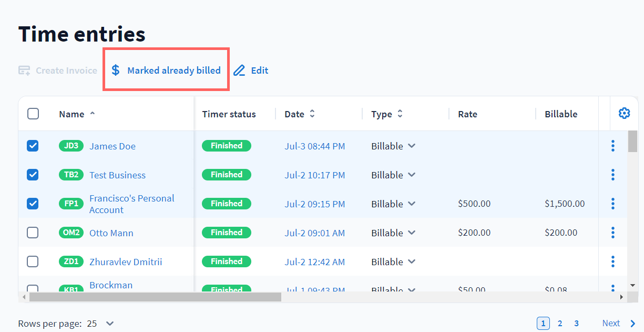The image size is (644, 332).
Task: Go to page 2 of results
Action: (560, 324)
